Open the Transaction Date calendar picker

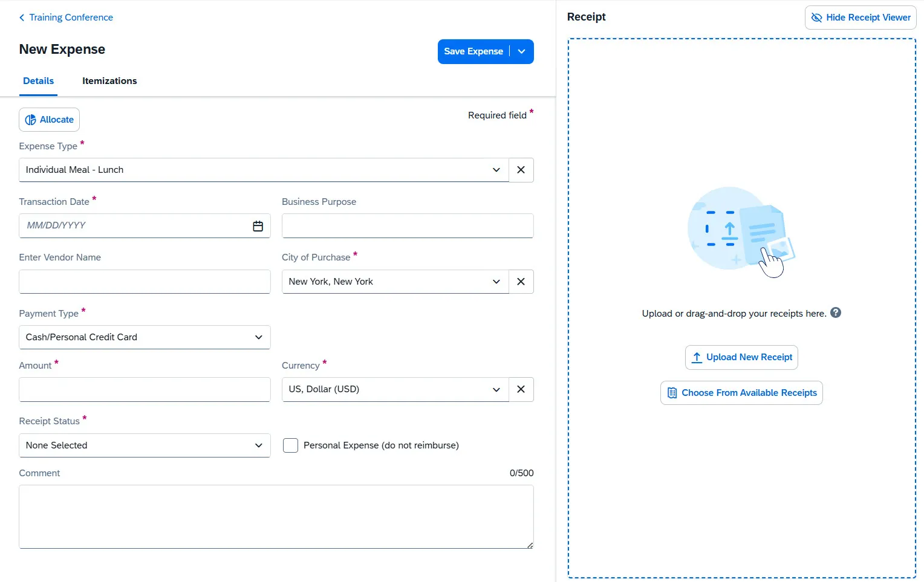(258, 226)
